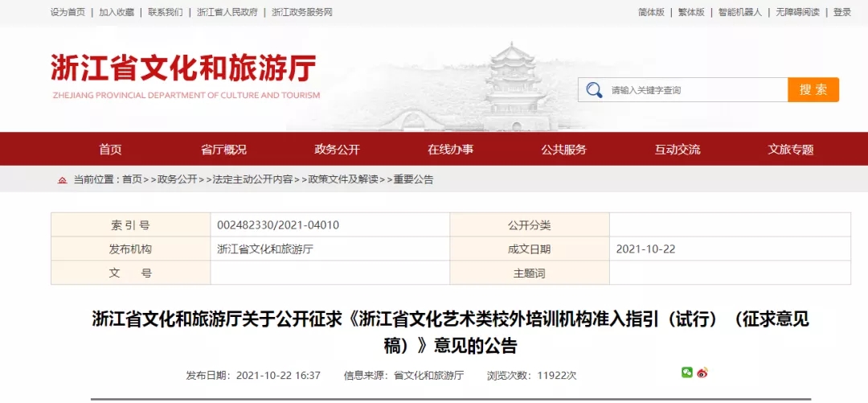Viewport: 868px width, 403px height.
Task: Open the 互动交流 navigation menu item
Action: 678,149
